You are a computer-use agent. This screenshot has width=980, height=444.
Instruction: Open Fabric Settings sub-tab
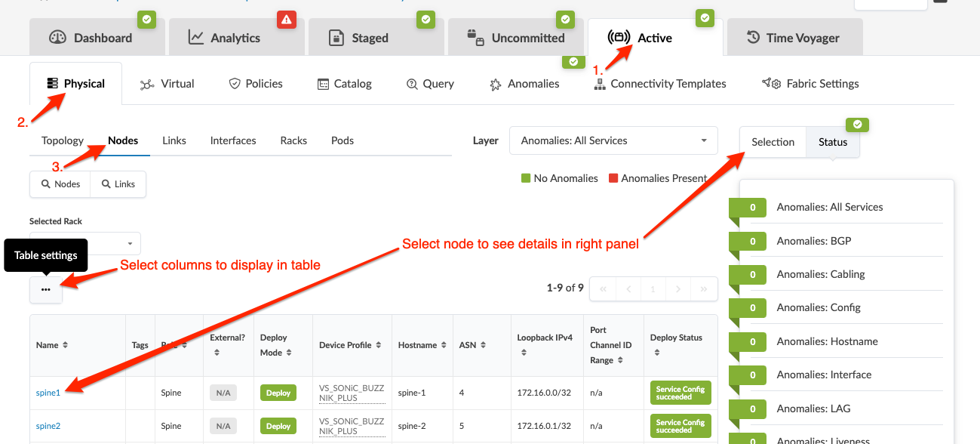coord(810,84)
